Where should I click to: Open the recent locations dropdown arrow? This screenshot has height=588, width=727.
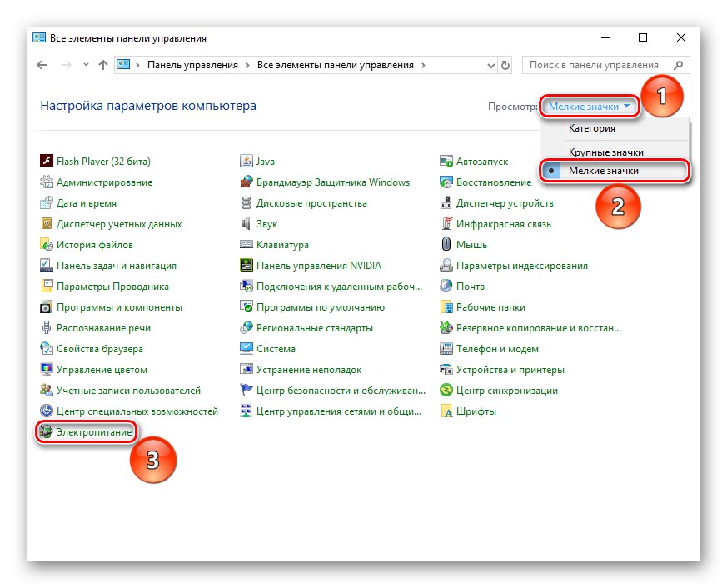[x=86, y=65]
